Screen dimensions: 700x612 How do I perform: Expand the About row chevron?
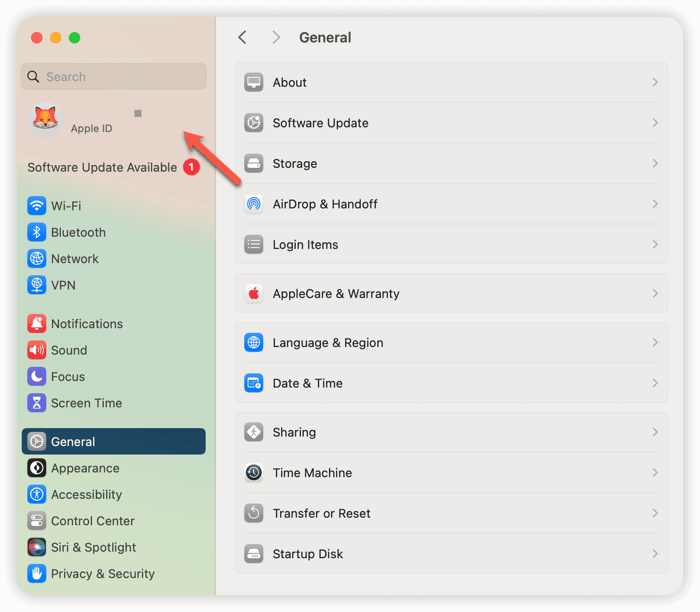655,82
